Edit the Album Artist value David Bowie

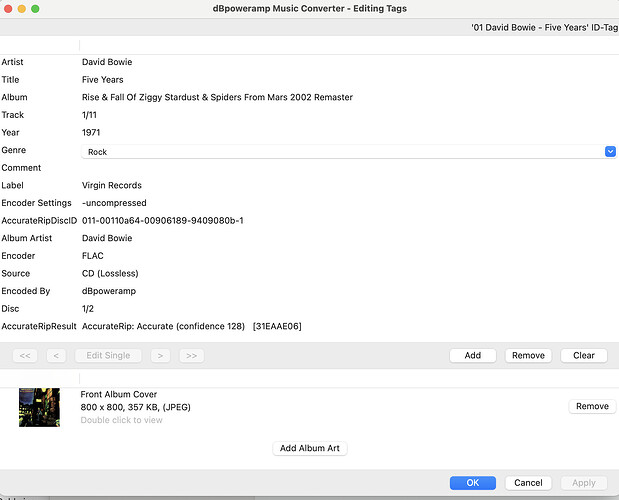pyautogui.click(x=107, y=238)
